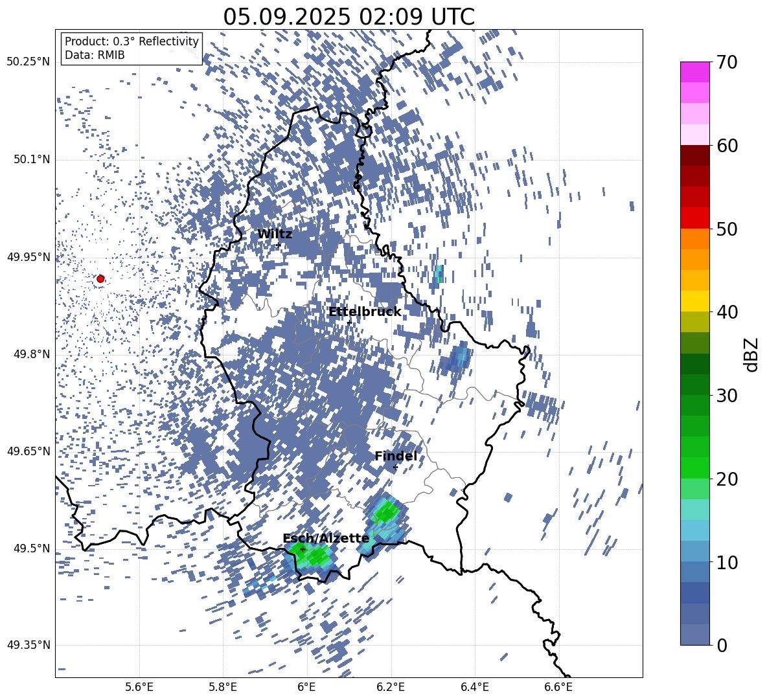Click the 6.2°E longitude tick label
Screen dimensions: 767x700
click(x=391, y=687)
